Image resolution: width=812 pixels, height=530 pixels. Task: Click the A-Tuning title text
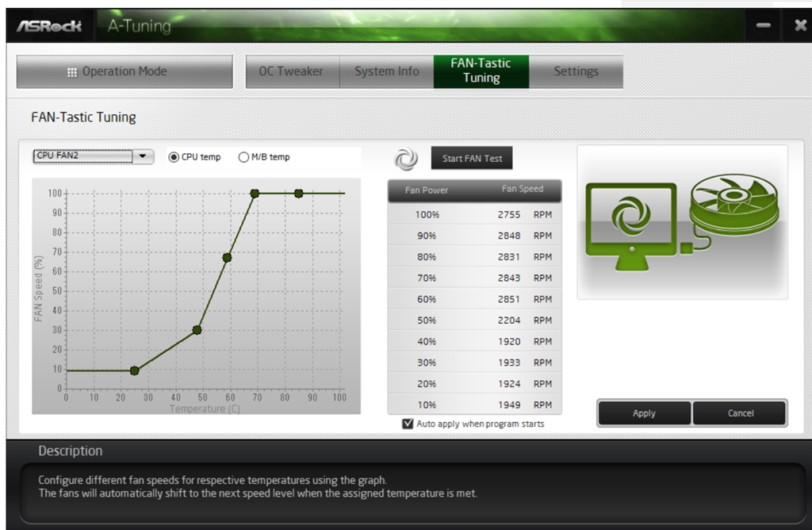[x=140, y=26]
